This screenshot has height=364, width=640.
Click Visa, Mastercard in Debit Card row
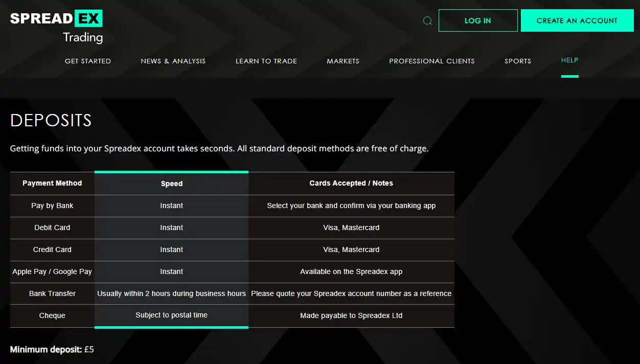[351, 227]
